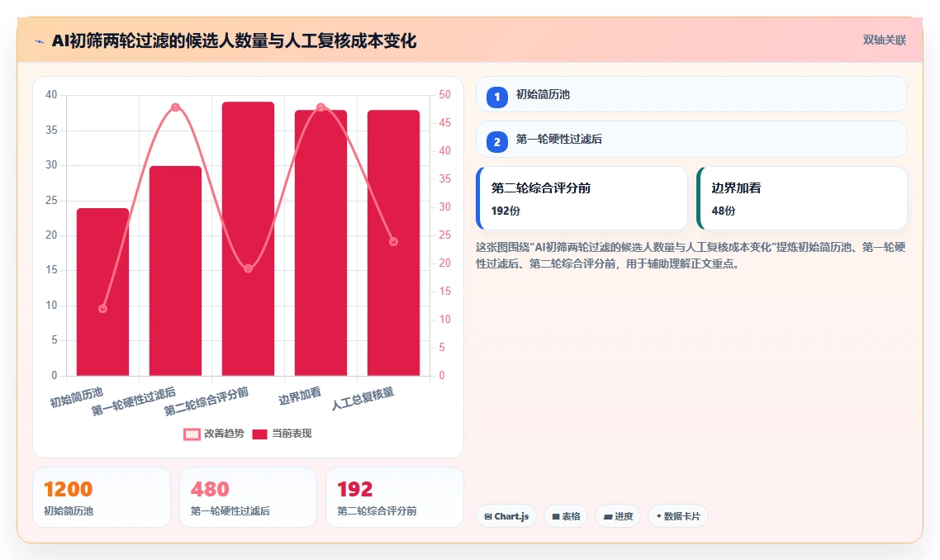The width and height of the screenshot is (940, 560).
Task: Click the lightning icon beside the title
Action: click(x=40, y=41)
